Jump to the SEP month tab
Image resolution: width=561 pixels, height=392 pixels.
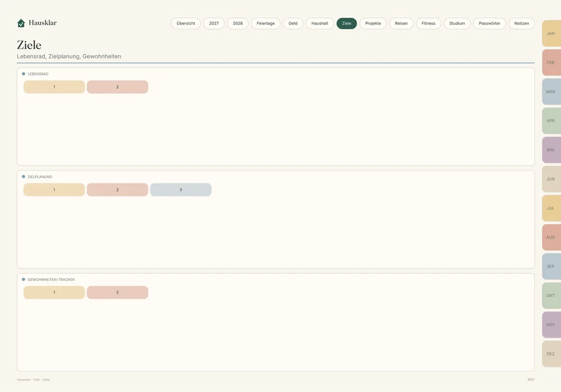pyautogui.click(x=551, y=266)
